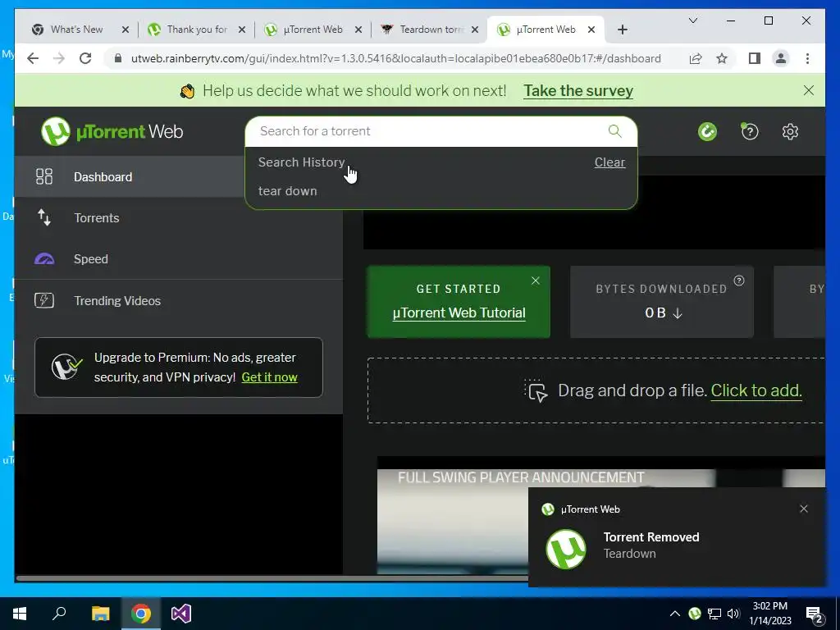This screenshot has height=630, width=840.
Task: Click Chrome back arrow
Action: click(33, 58)
